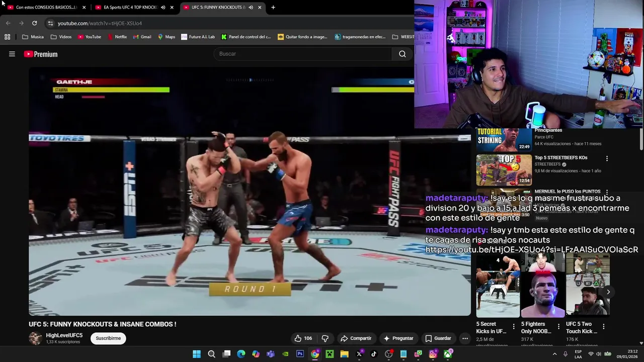Open Task View in the taskbar
Image resolution: width=644 pixels, height=362 pixels.
click(x=226, y=354)
